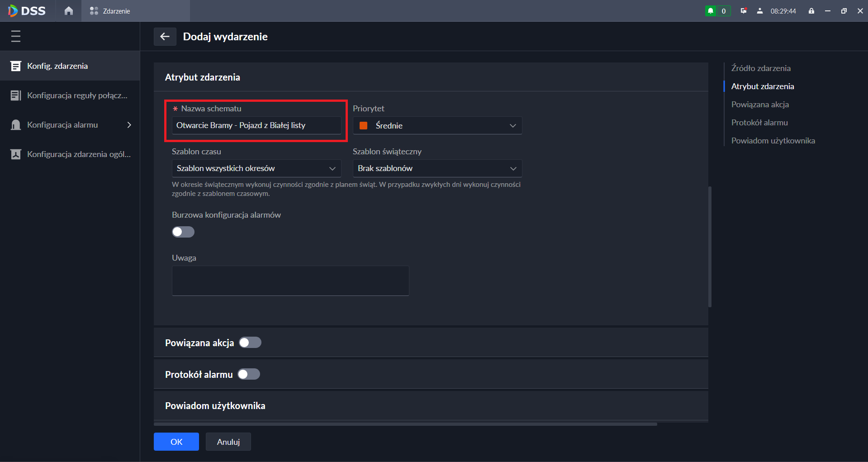Click the back arrow beside Dodaj wydarzenie
868x462 pixels.
pyautogui.click(x=165, y=37)
